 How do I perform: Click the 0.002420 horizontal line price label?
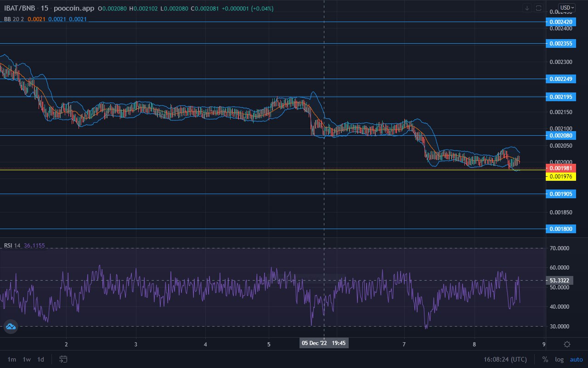click(x=560, y=22)
